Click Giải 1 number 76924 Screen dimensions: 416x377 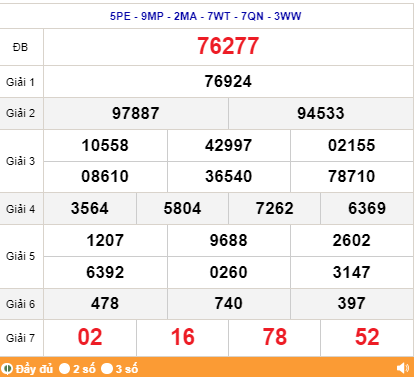(228, 82)
